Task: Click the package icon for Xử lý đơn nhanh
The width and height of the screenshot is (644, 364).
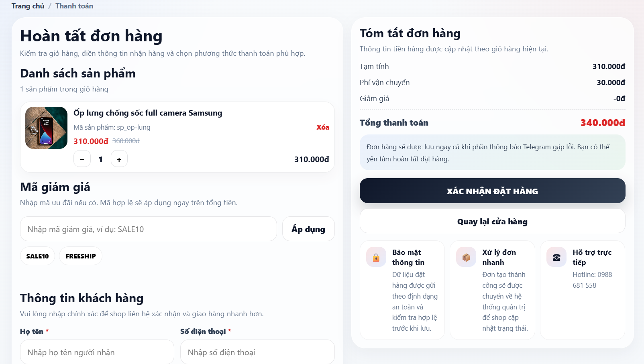Action: [x=466, y=257]
